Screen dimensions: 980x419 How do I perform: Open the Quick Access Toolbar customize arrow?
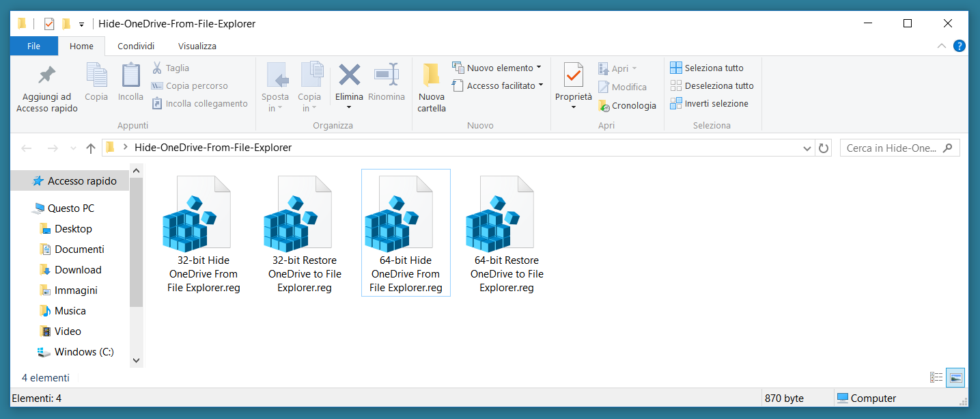[82, 25]
